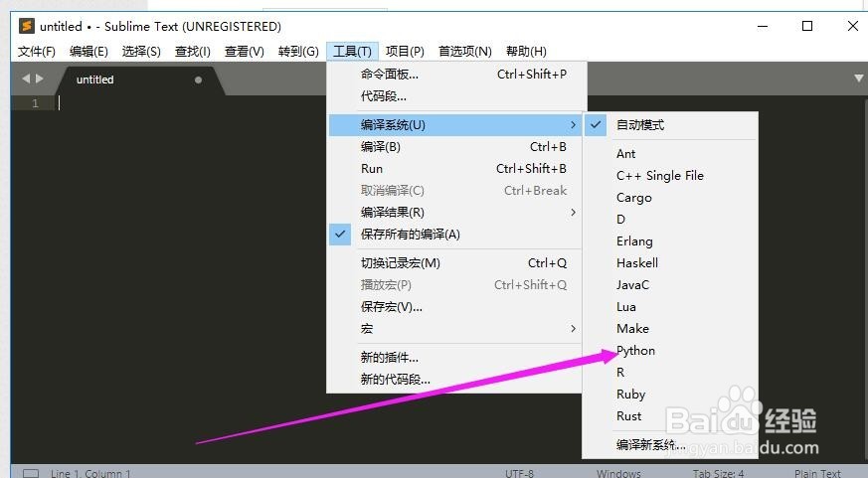Select Lua build system
This screenshot has width=868, height=478.
[x=670, y=307]
